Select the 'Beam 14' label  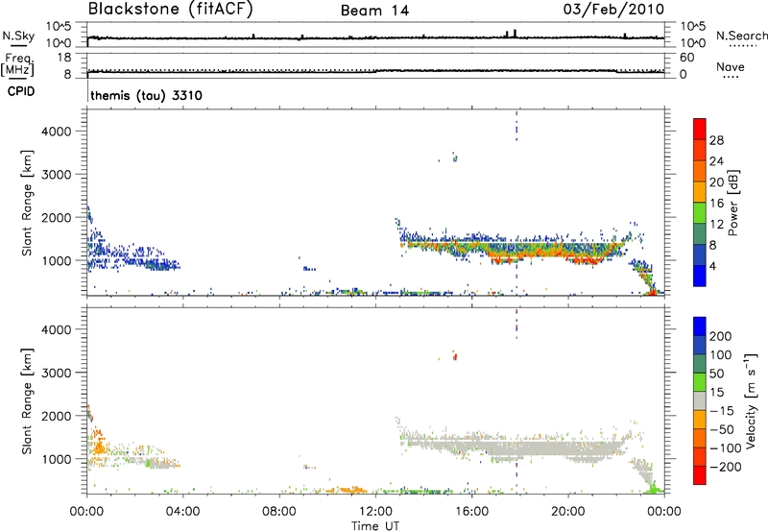coord(374,11)
